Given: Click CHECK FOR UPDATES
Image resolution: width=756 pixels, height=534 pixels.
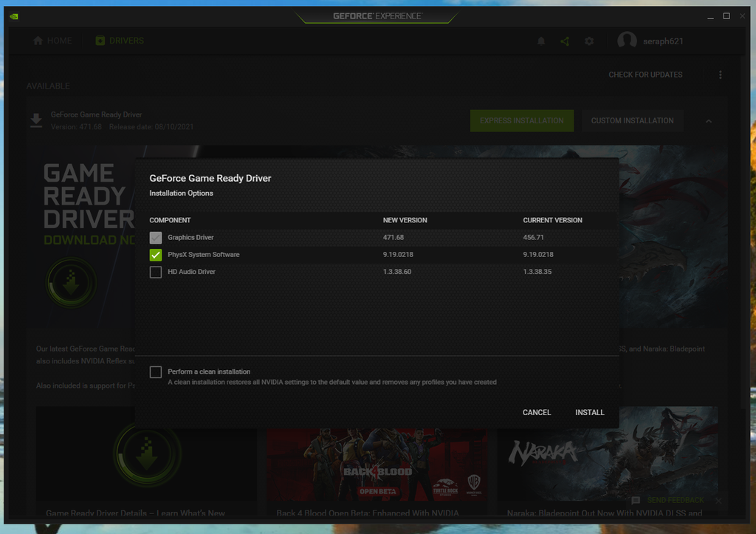Looking at the screenshot, I should coord(645,75).
